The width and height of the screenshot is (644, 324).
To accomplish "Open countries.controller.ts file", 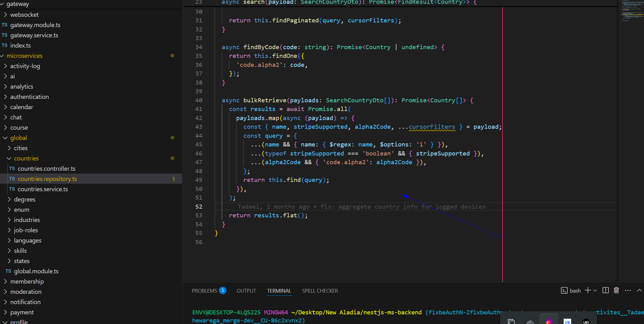I will 46,169.
